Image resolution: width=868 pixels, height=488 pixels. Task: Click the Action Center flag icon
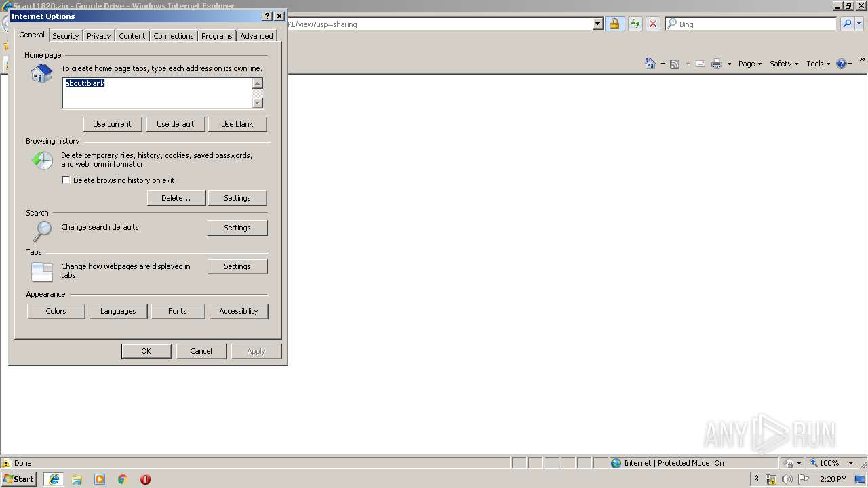coord(804,479)
